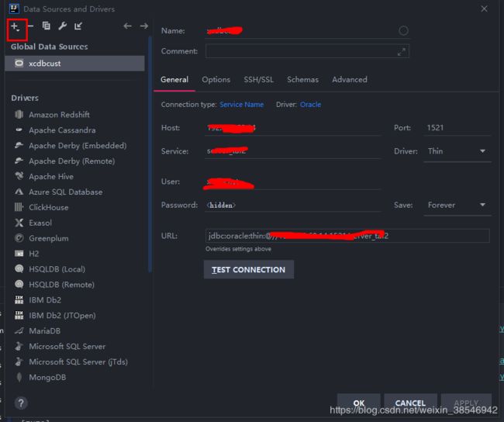504x422 pixels.
Task: Click into the Service field
Action: (x=292, y=150)
